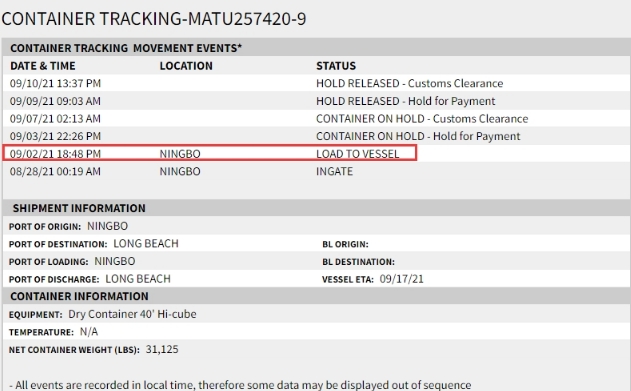Click the Container On Hold Customs Clearance status
This screenshot has width=631, height=391.
pyautogui.click(x=422, y=119)
